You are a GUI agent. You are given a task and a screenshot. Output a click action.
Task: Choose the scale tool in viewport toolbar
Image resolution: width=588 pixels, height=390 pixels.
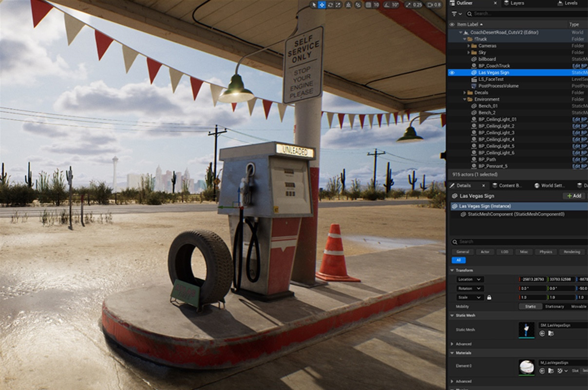coord(338,5)
